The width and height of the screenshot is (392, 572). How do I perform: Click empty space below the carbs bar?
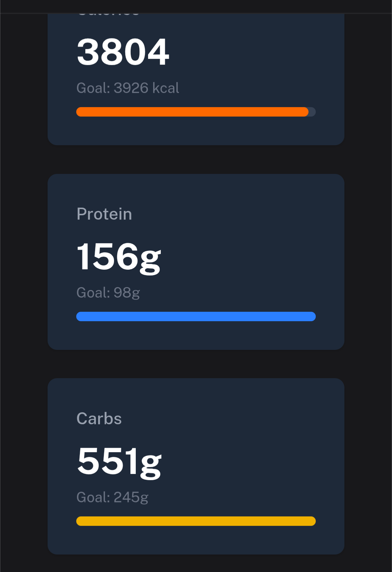tap(196, 540)
